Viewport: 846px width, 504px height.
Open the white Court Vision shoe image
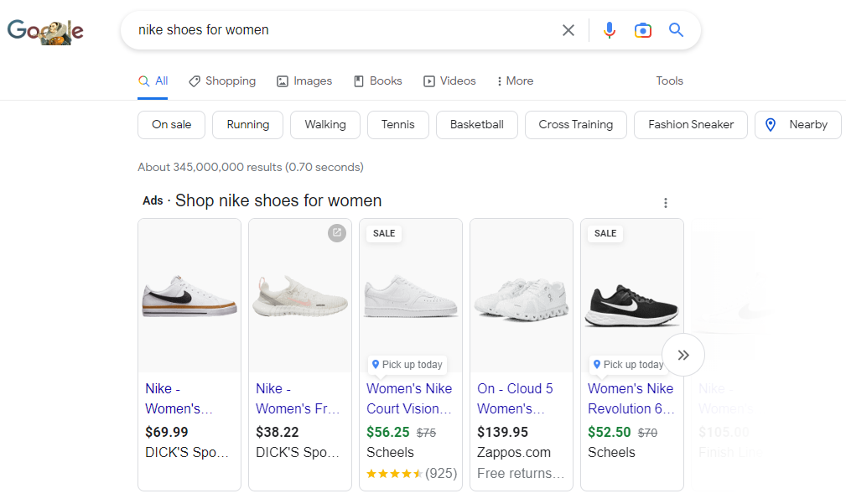411,296
